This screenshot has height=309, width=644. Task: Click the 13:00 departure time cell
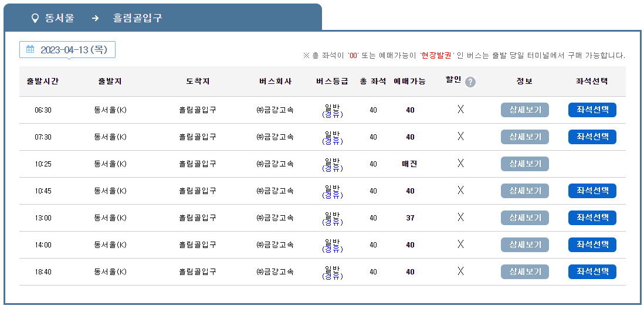coord(43,218)
